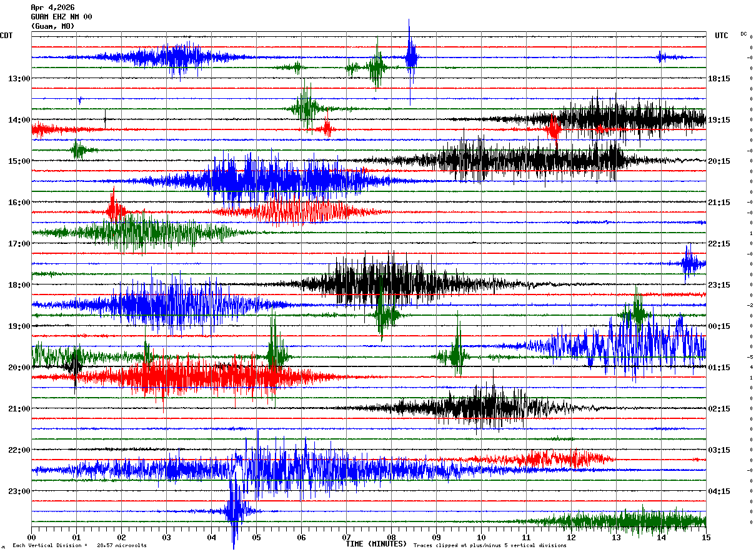Click the 04:15 UTC time label

(x=719, y=491)
